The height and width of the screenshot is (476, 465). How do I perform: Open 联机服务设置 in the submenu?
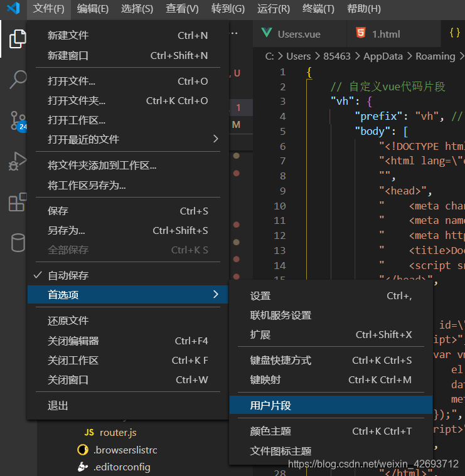(x=331, y=315)
